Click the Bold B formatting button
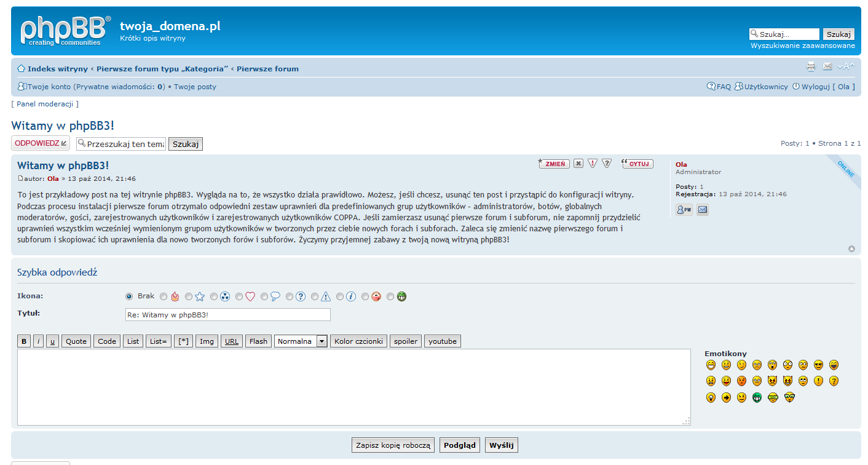Image resolution: width=868 pixels, height=465 pixels. 24,341
